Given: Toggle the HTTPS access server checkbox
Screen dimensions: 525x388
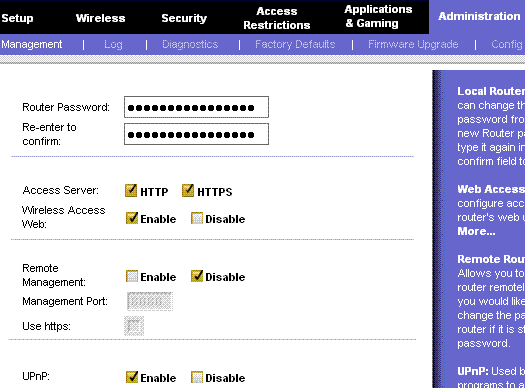Looking at the screenshot, I should (188, 190).
